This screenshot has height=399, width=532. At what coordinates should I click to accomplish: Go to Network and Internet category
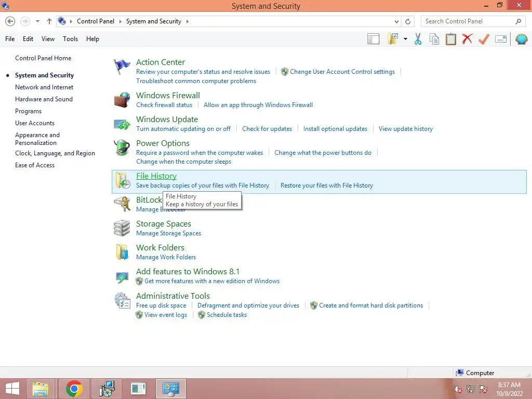(x=44, y=87)
